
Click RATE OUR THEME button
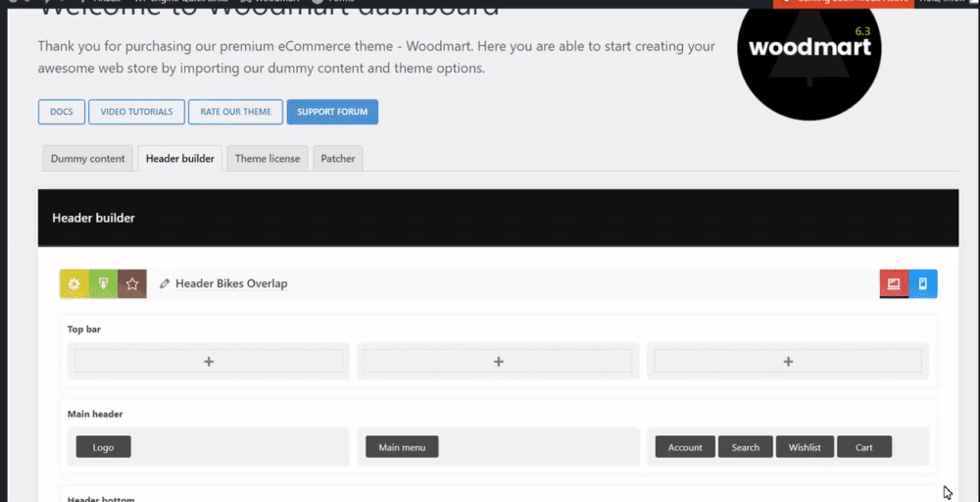pyautogui.click(x=235, y=112)
